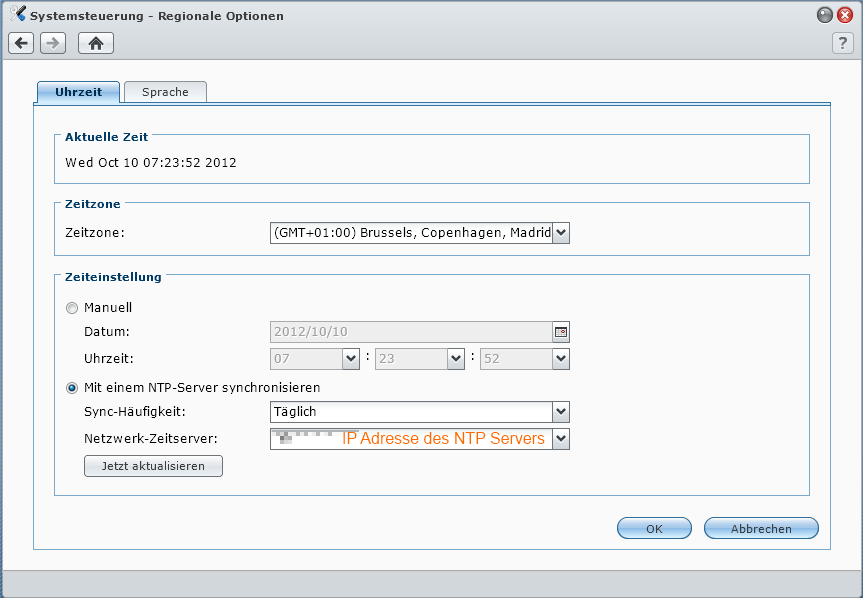
Task: Open the hour dropdown showing 07
Action: 350,358
